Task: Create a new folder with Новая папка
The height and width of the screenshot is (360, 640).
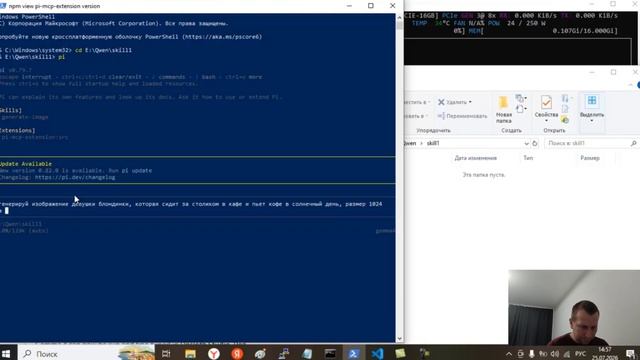Action: point(504,109)
